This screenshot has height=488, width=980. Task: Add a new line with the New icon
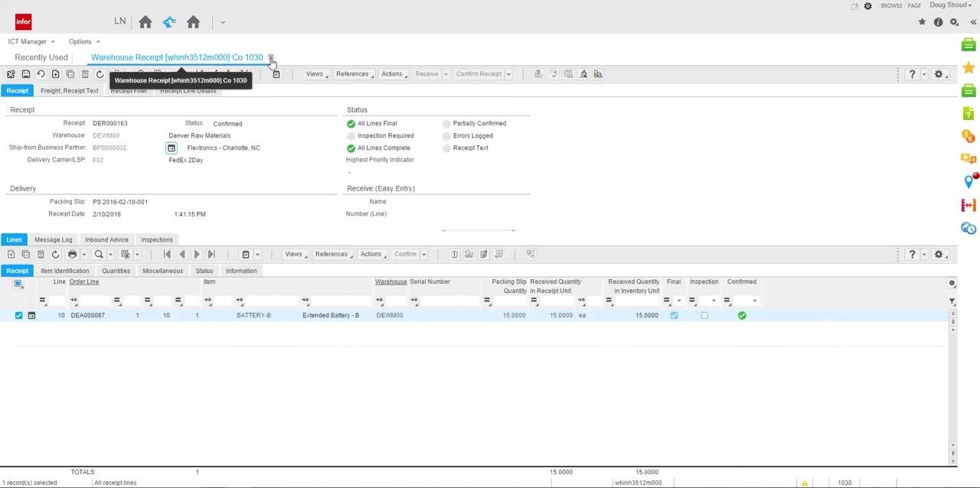(11, 254)
